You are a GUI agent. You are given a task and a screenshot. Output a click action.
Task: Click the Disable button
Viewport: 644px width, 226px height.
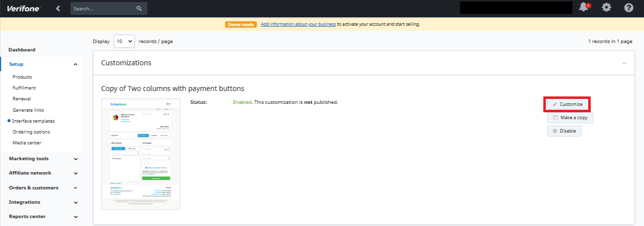point(564,131)
